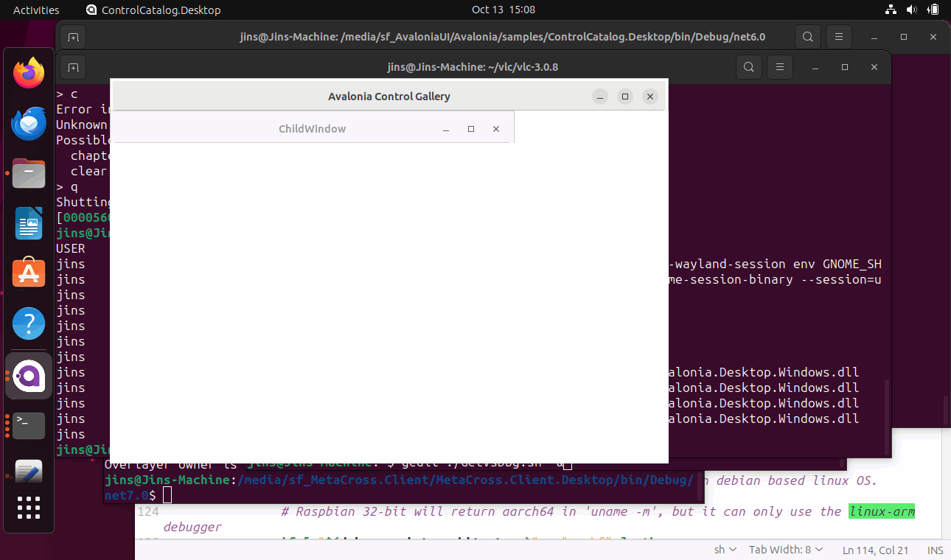Minimize the Avalonia Control Gallery window
This screenshot has height=560, width=951.
click(600, 97)
